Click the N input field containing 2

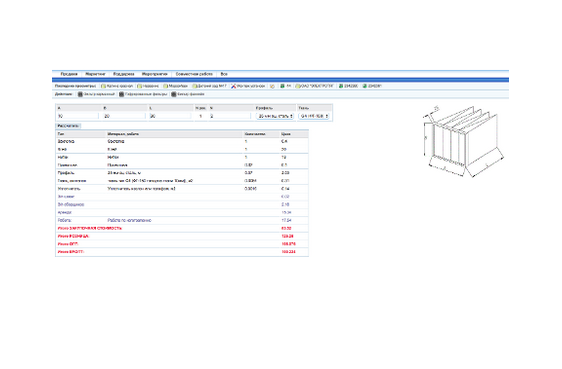coord(230,116)
